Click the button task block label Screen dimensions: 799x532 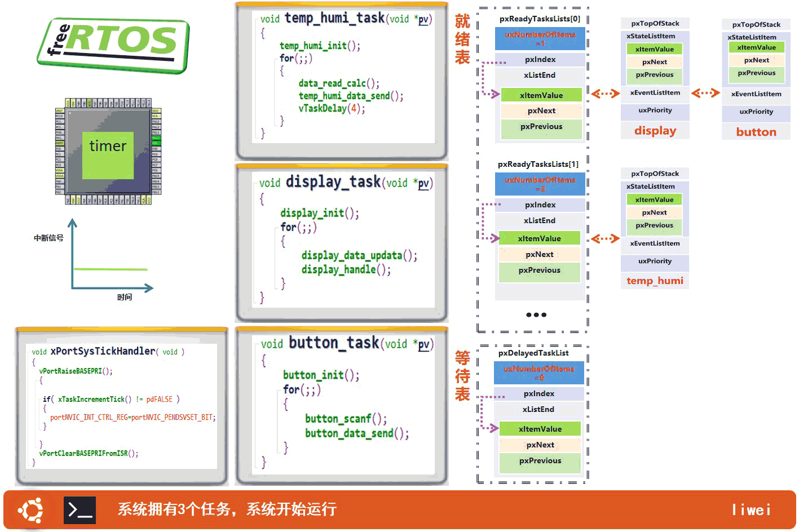pyautogui.click(x=756, y=132)
